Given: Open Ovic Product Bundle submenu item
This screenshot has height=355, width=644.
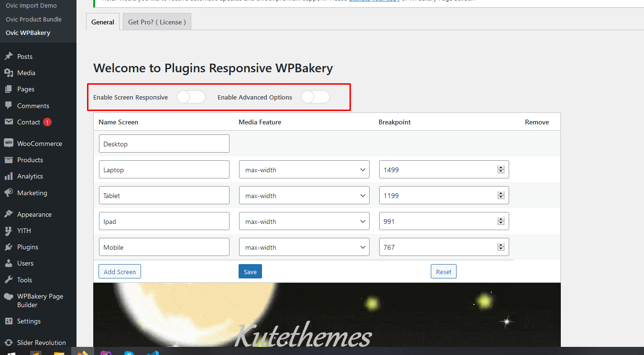Looking at the screenshot, I should coord(33,19).
